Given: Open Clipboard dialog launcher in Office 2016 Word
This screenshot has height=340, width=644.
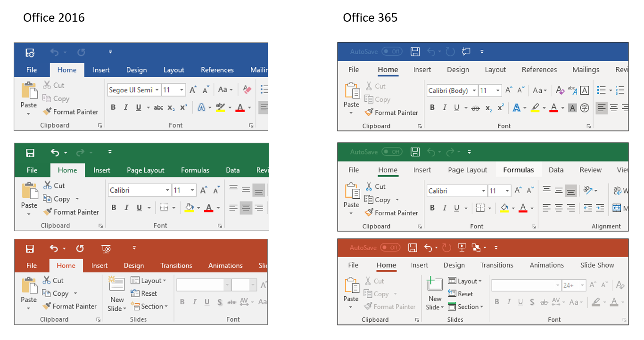Looking at the screenshot, I should tap(100, 126).
